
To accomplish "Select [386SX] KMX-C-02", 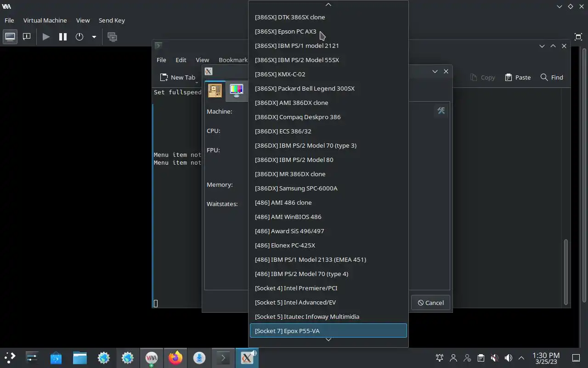I will pyautogui.click(x=328, y=74).
